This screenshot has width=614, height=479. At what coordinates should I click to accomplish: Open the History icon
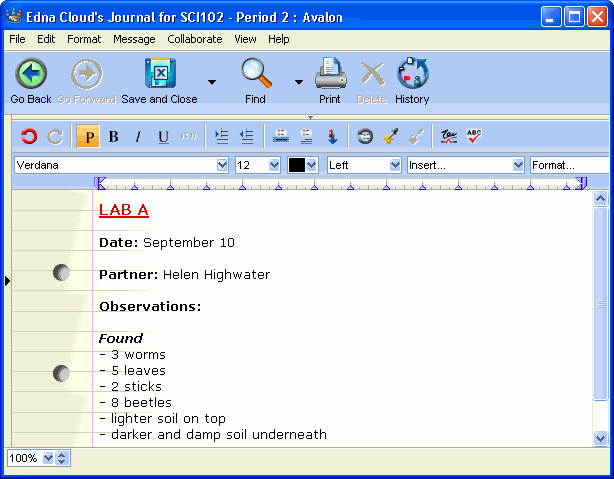412,74
